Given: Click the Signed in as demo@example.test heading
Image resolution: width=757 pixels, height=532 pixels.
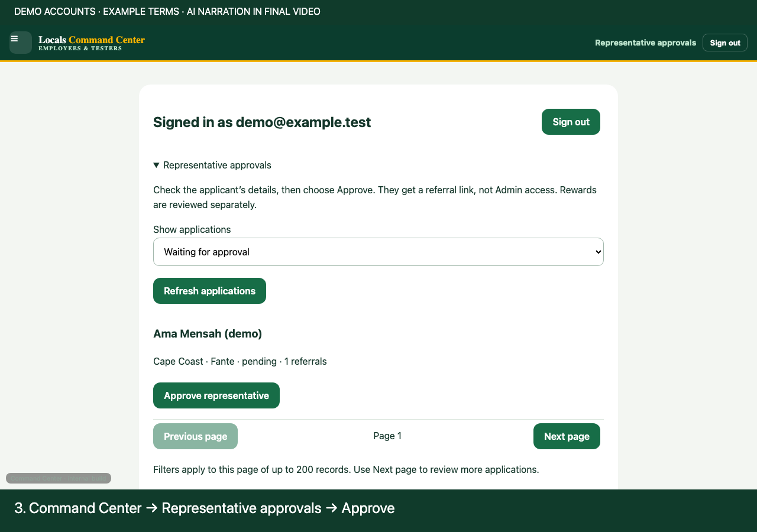Looking at the screenshot, I should point(262,122).
